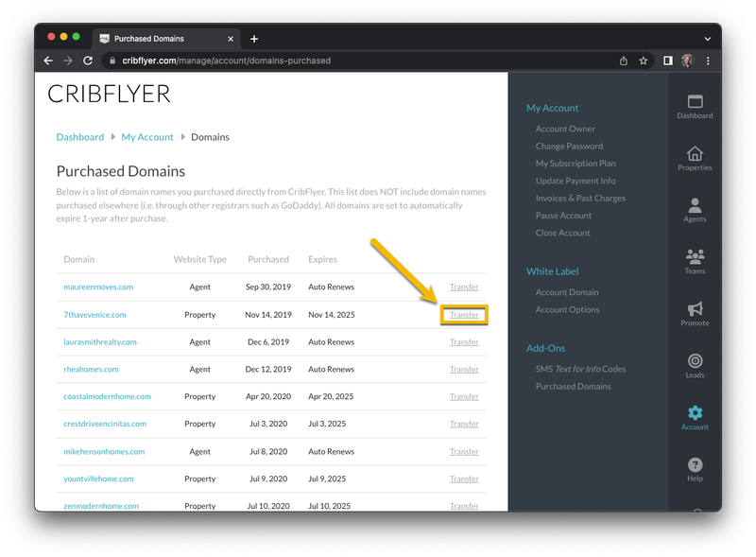Open the Account Owner menu item

point(565,129)
